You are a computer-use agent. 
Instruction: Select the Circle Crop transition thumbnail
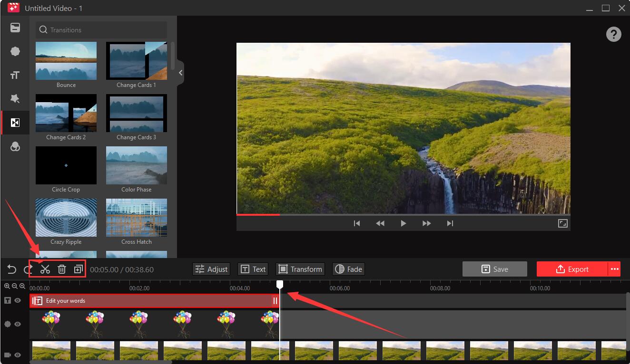(66, 165)
